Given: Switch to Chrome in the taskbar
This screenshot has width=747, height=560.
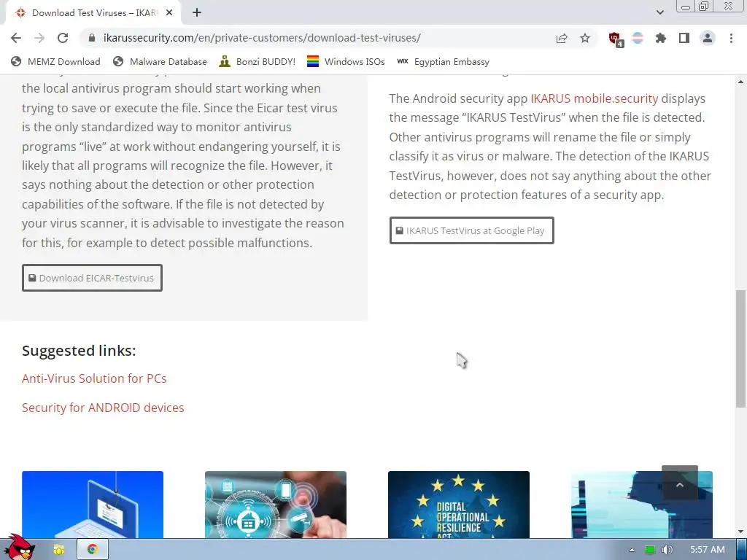Looking at the screenshot, I should pos(93,550).
